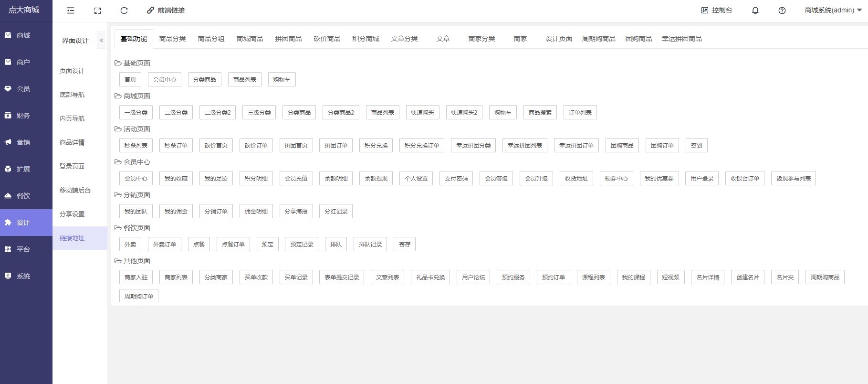Select the 设计 sidebar section

pos(26,223)
